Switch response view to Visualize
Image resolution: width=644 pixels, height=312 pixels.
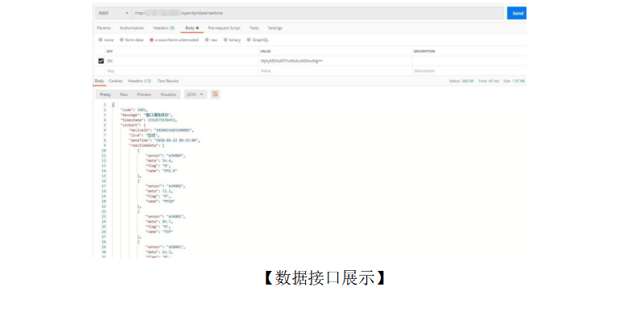tap(168, 94)
